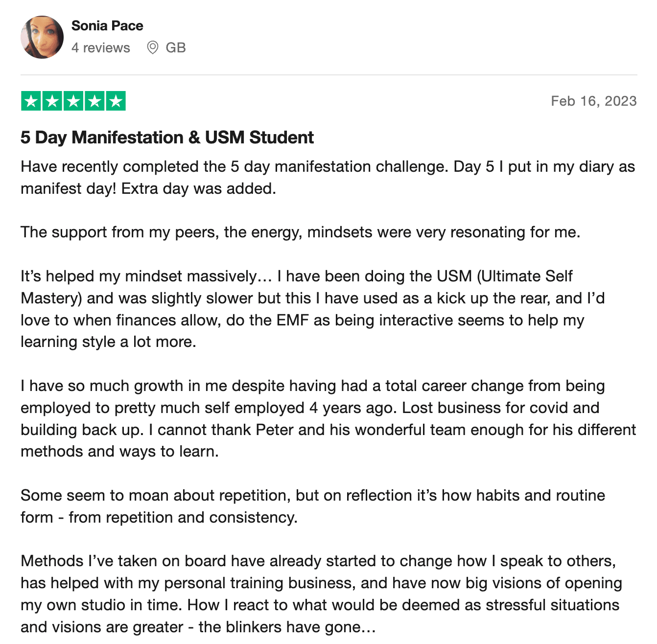Click the sentence about support from my peers
Image resolution: width=657 pixels, height=644 pixels.
pos(301,232)
